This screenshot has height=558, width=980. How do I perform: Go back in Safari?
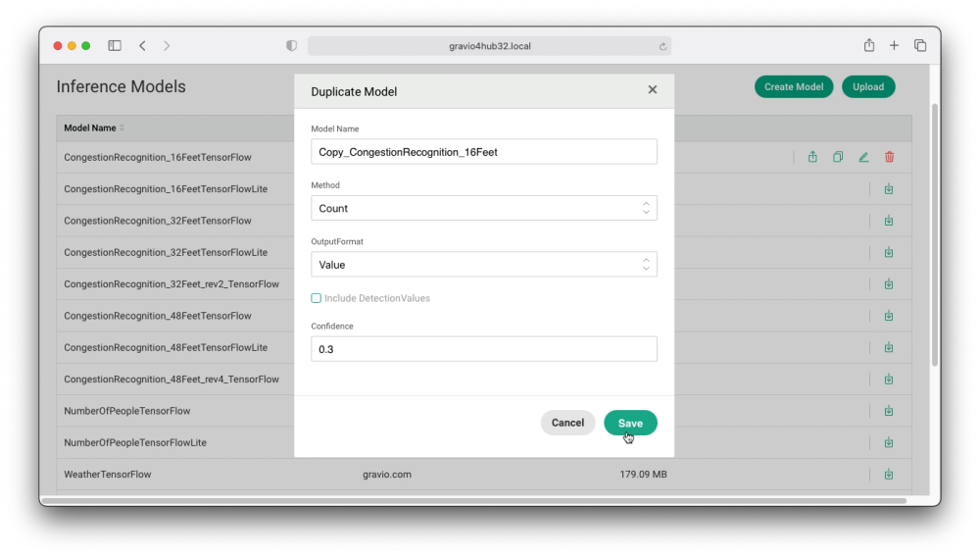[142, 46]
